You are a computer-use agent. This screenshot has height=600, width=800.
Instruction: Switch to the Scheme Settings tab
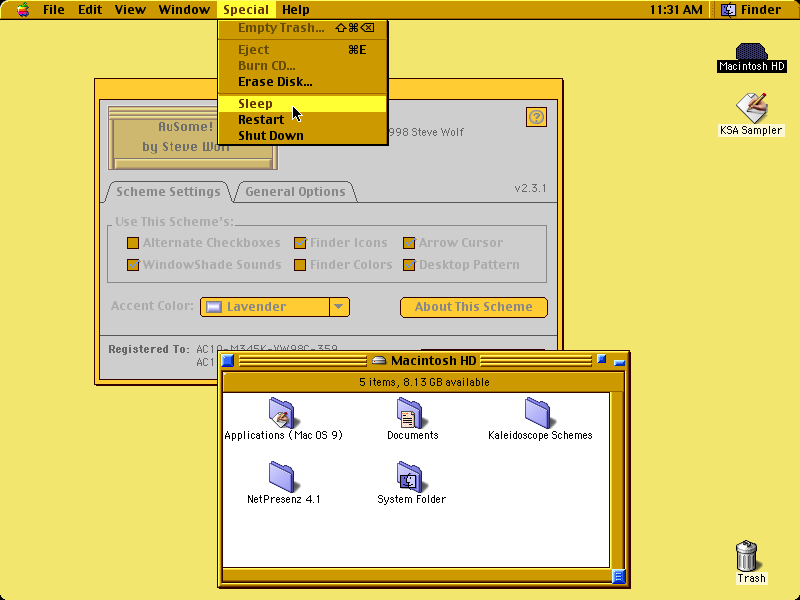coord(168,192)
